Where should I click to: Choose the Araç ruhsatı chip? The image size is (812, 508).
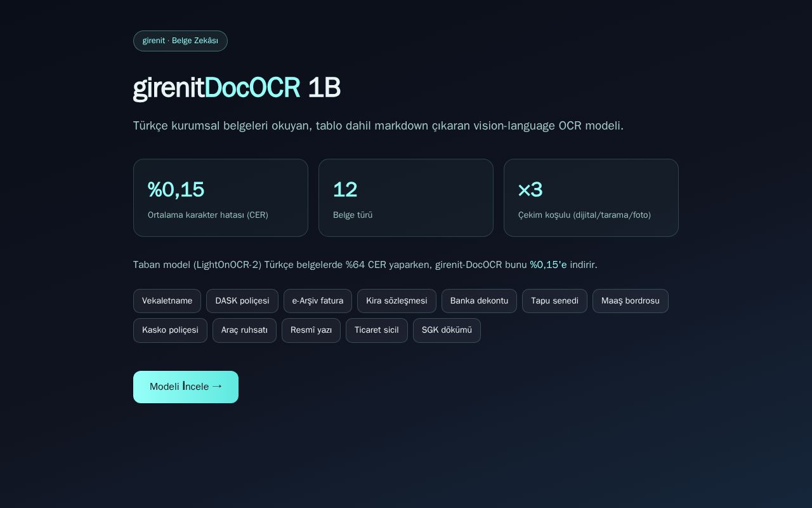pos(244,330)
